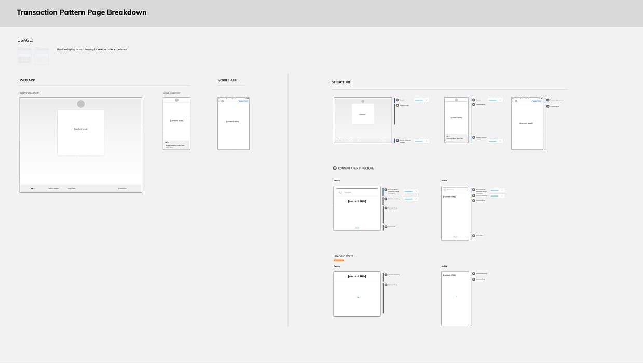This screenshot has height=364, width=643.
Task: Open the Header component link for mobile breakpoint structure
Action: click(492, 100)
